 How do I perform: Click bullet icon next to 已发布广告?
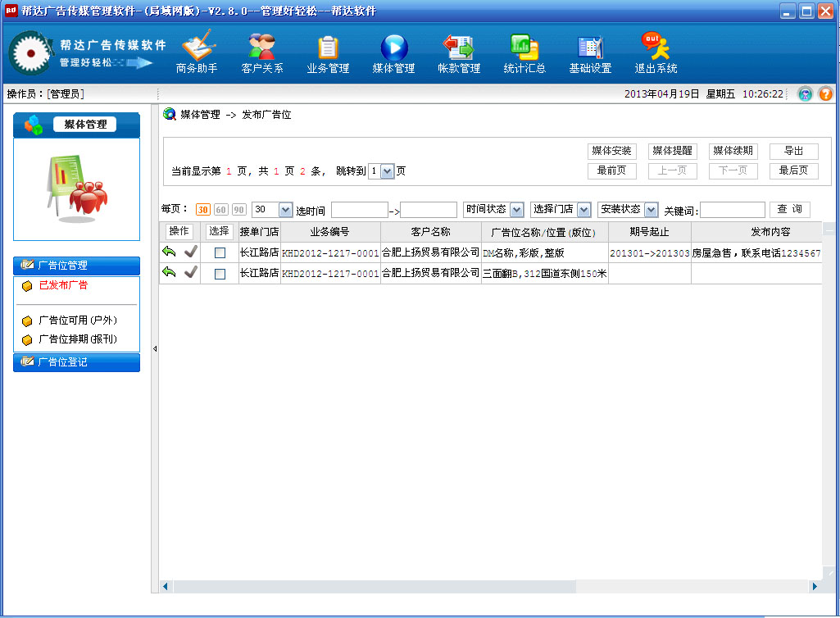point(27,286)
